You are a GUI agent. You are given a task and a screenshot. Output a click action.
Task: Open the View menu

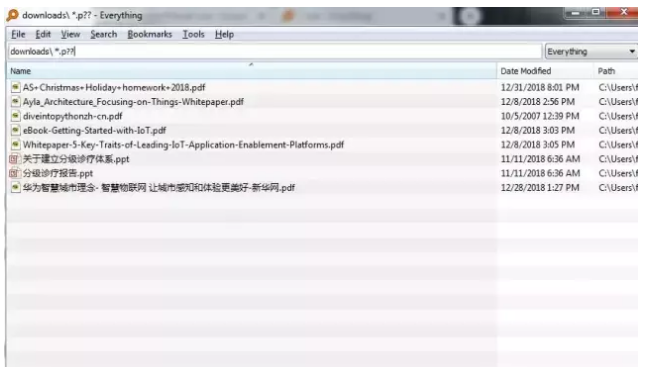pyautogui.click(x=70, y=34)
